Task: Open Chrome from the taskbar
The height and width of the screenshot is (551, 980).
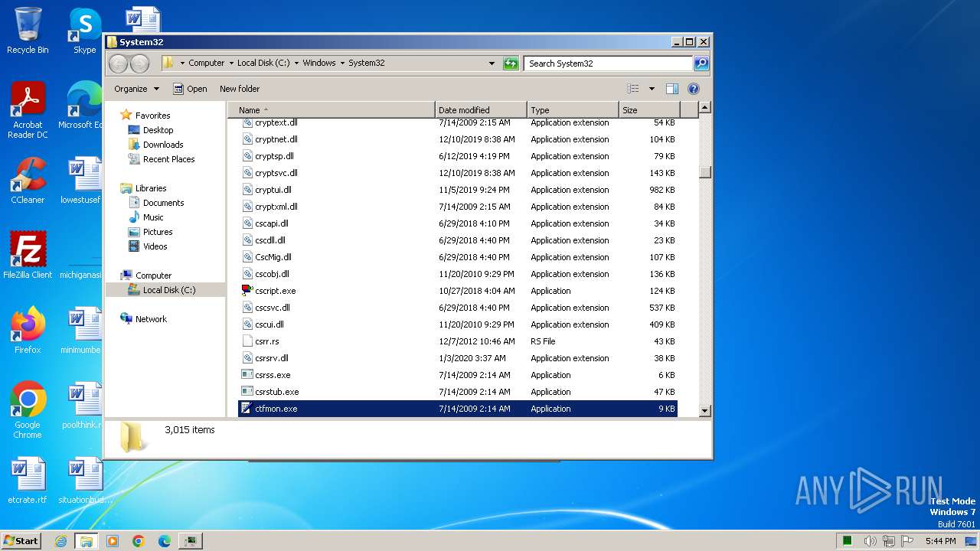Action: pos(139,541)
